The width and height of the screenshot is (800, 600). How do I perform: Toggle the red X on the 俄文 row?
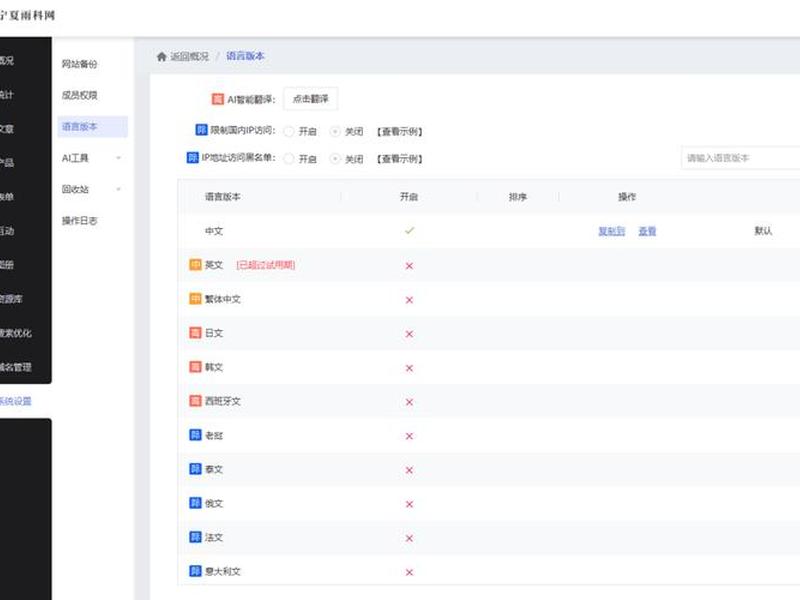(409, 504)
